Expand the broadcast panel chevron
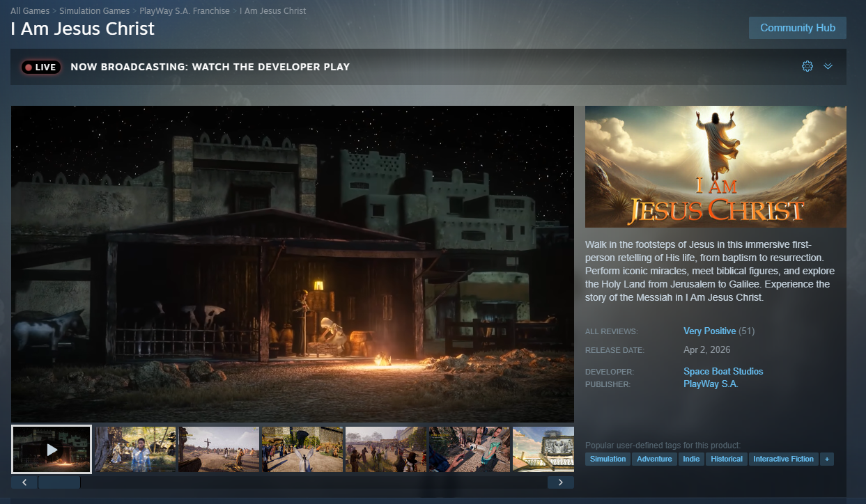Image resolution: width=866 pixels, height=504 pixels. (x=828, y=66)
